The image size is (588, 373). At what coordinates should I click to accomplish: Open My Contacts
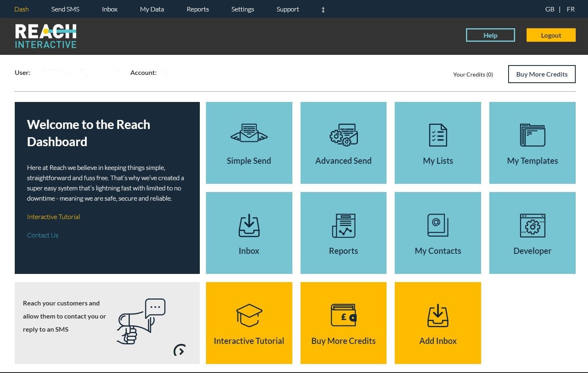coord(437,233)
